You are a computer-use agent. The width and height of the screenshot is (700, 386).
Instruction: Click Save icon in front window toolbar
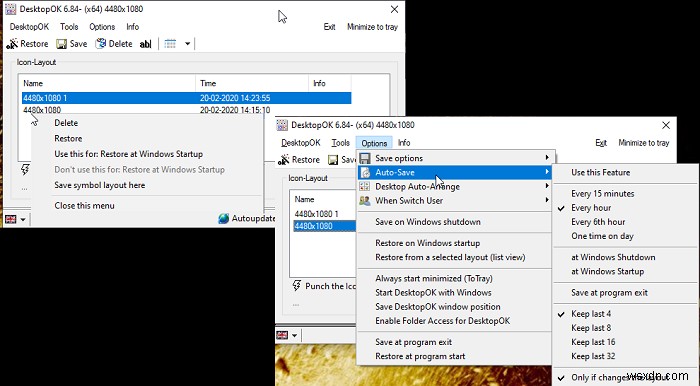(333, 160)
